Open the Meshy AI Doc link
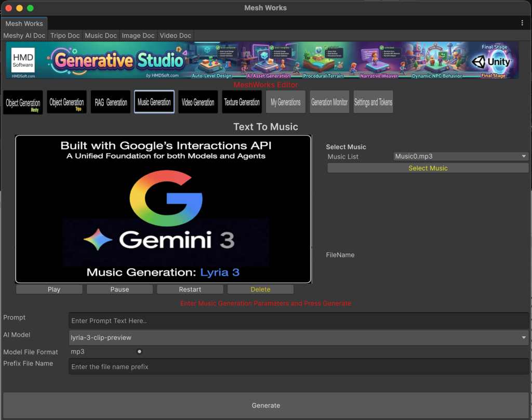The width and height of the screenshot is (532, 420). [24, 36]
